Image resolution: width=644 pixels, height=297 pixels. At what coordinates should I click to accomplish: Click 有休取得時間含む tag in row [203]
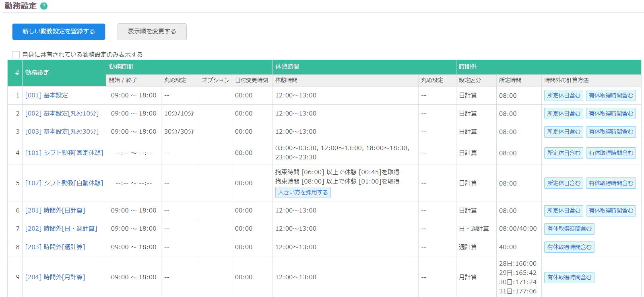(x=569, y=247)
